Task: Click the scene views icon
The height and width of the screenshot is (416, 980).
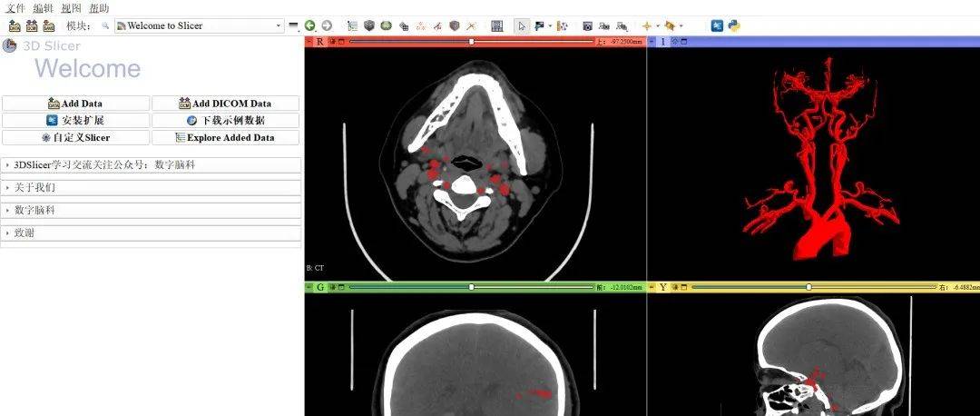Action: 604,25
